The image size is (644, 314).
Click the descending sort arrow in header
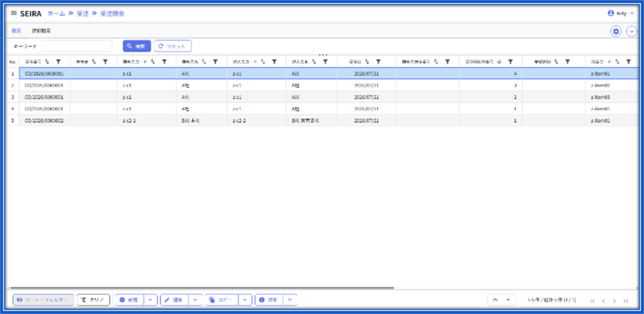[x=499, y=62]
